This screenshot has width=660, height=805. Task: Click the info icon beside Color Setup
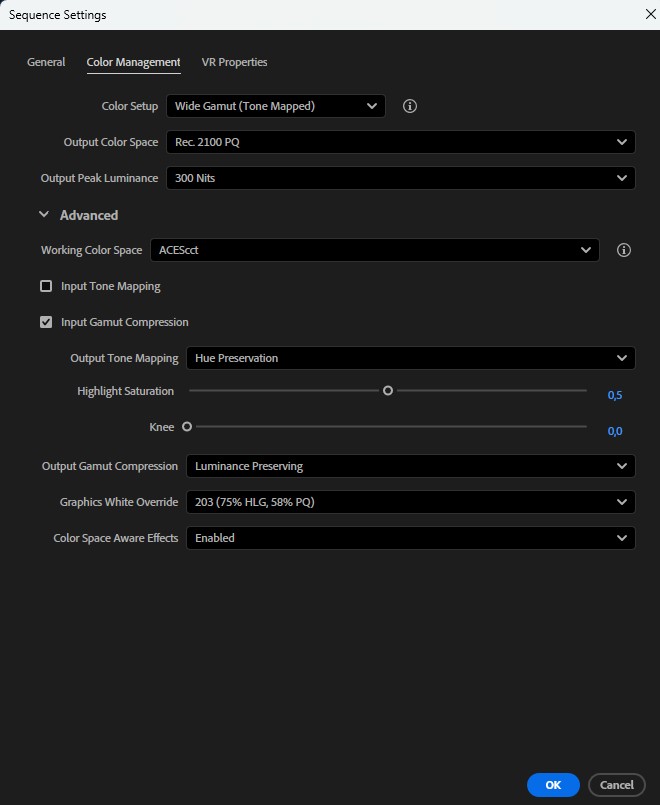409,106
